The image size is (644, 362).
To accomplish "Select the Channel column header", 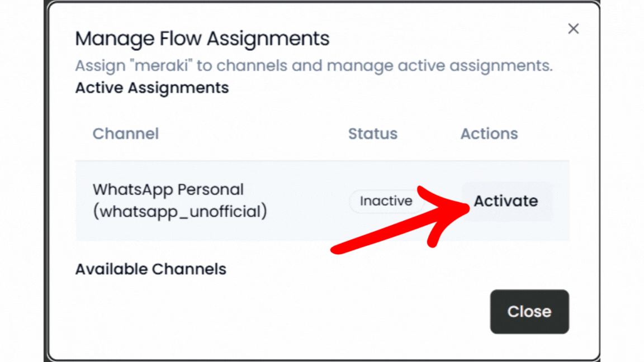I will (126, 134).
